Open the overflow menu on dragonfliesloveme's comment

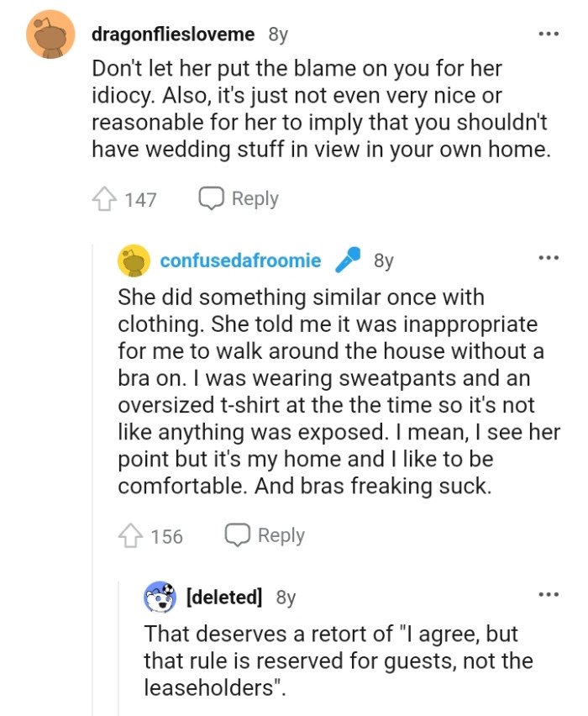click(548, 32)
